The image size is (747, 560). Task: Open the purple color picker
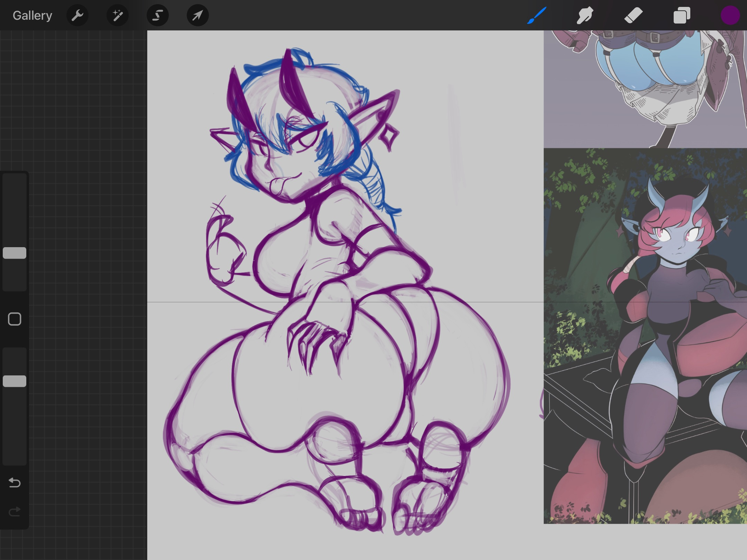tap(730, 16)
